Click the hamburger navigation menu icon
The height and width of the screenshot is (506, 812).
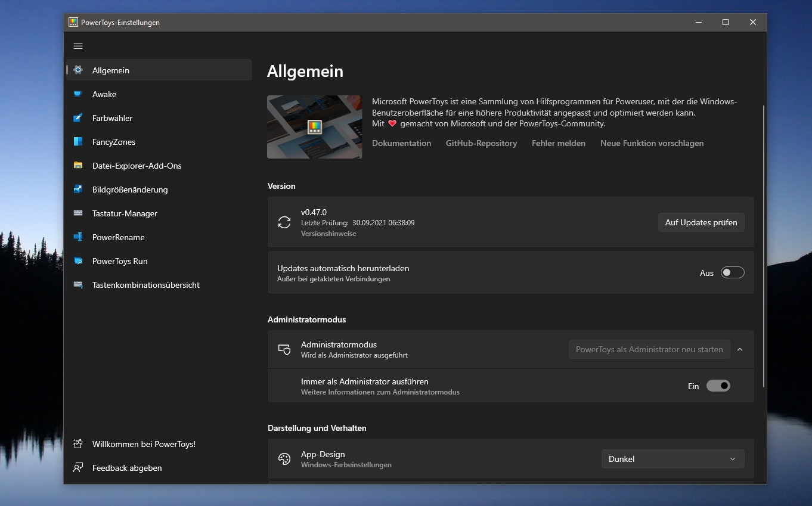coord(78,46)
